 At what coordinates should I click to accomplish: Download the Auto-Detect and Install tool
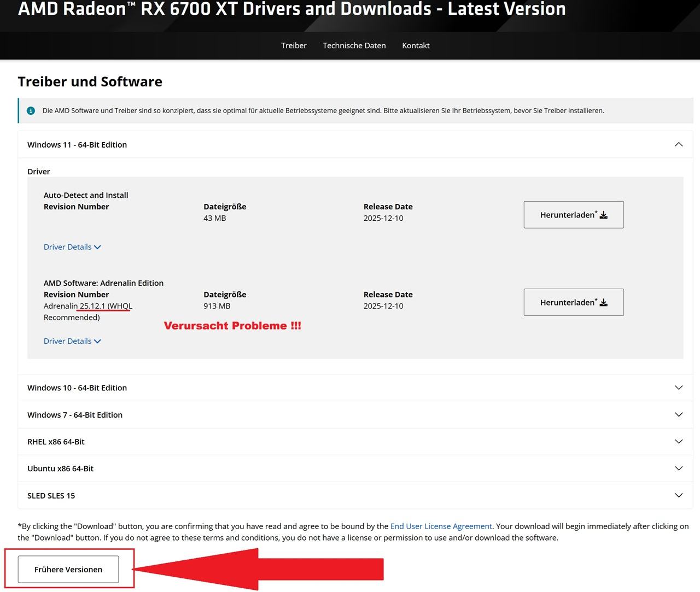coord(574,215)
